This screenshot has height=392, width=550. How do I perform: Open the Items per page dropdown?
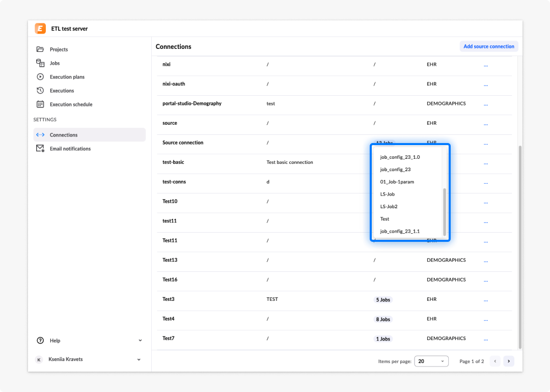(x=431, y=361)
